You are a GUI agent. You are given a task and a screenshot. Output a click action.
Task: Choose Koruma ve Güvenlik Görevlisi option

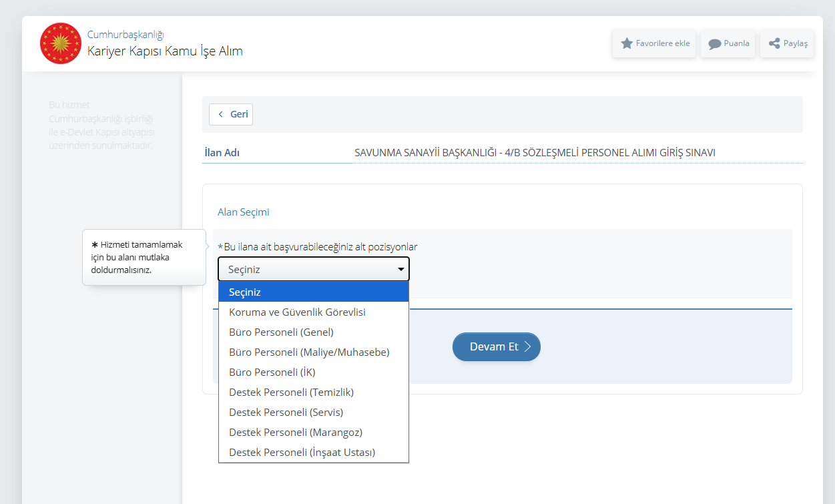click(x=314, y=312)
